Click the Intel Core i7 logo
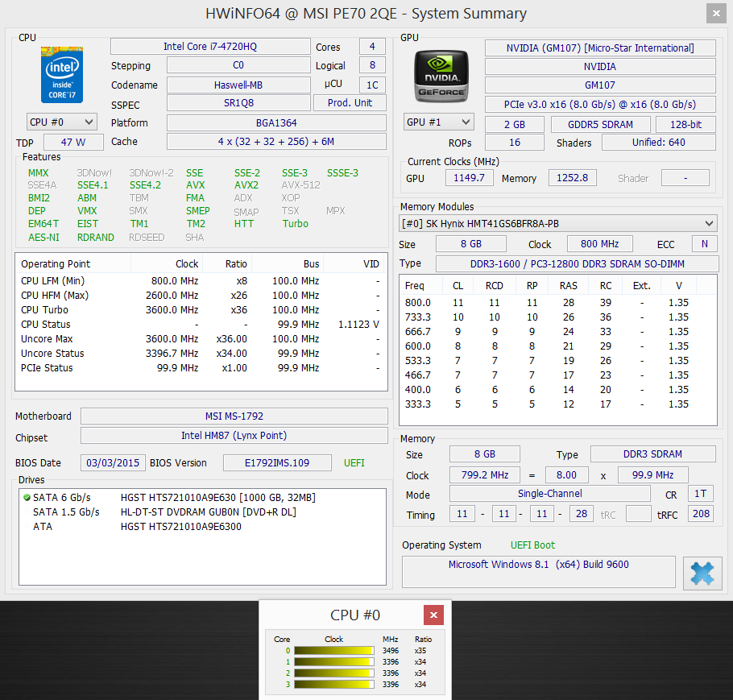The height and width of the screenshot is (700, 733). coord(62,75)
